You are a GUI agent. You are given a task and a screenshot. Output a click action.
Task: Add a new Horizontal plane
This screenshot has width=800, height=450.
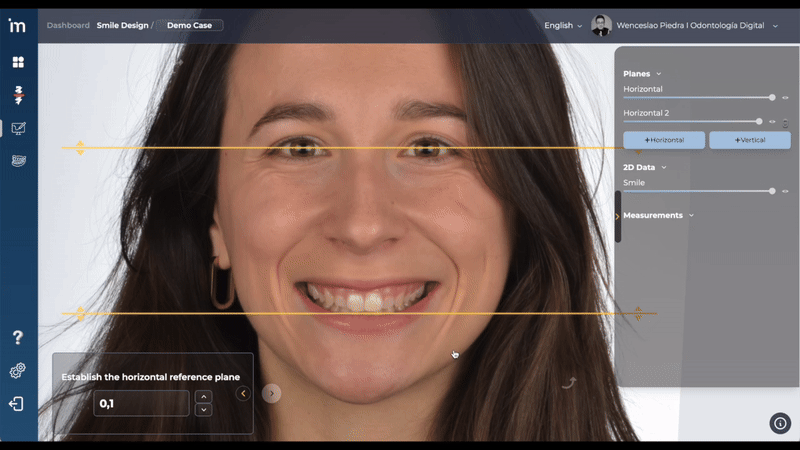coord(664,140)
